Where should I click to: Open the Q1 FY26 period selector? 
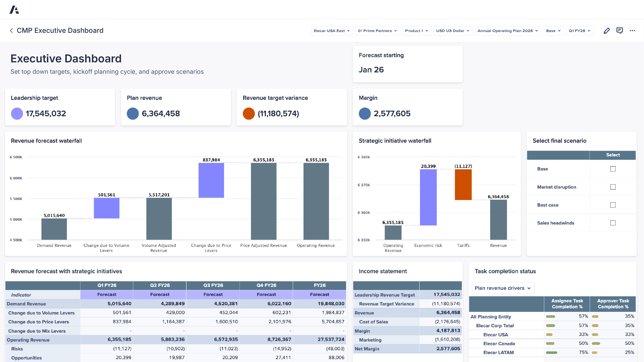tap(580, 31)
